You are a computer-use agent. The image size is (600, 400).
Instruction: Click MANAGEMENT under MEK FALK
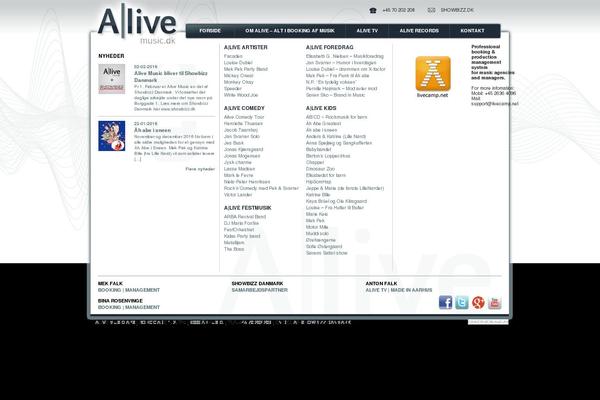(142, 290)
